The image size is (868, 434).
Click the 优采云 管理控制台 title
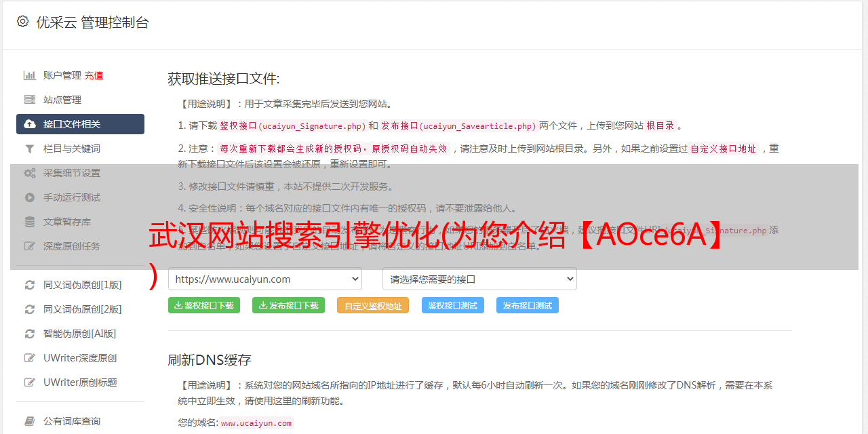(93, 22)
